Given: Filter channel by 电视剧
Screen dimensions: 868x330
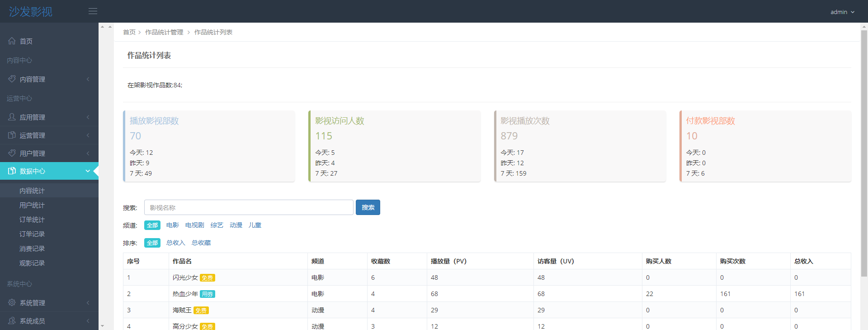Looking at the screenshot, I should pyautogui.click(x=195, y=225).
